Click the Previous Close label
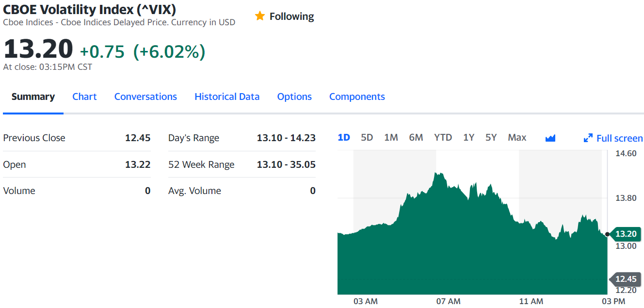 coord(34,138)
